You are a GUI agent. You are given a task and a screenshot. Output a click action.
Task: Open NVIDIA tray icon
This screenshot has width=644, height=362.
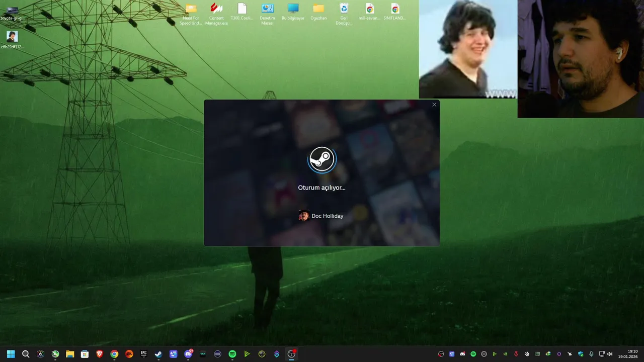point(505,354)
